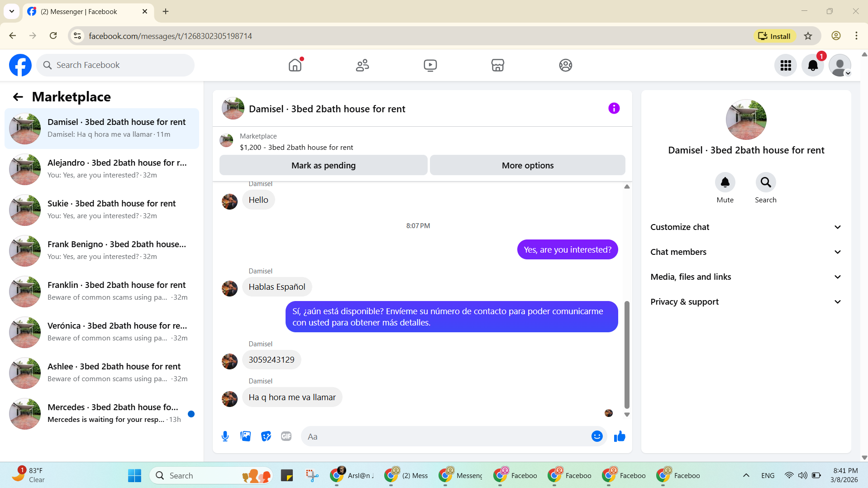Open the Facebook menu grid icon
This screenshot has width=868, height=488.
click(786, 65)
